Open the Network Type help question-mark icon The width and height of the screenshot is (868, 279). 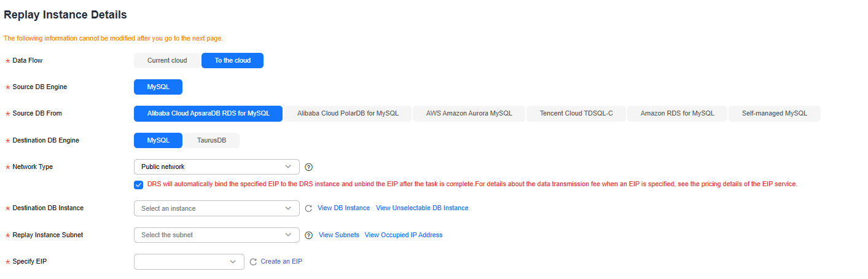(x=309, y=167)
